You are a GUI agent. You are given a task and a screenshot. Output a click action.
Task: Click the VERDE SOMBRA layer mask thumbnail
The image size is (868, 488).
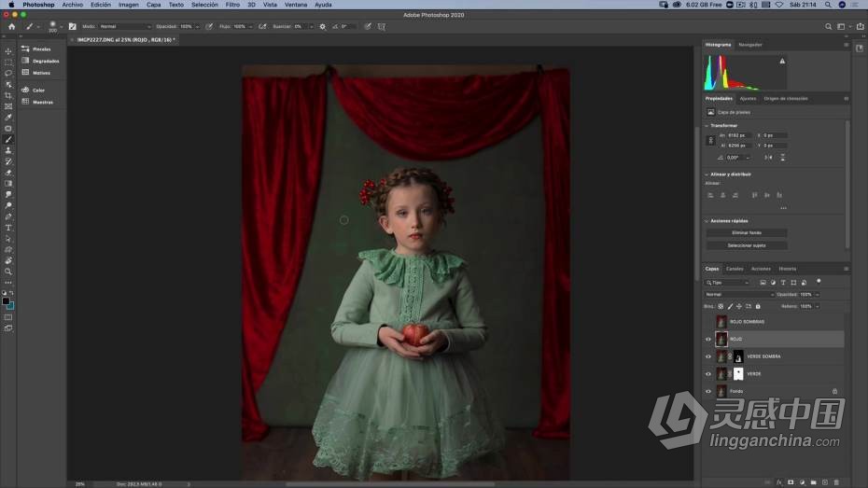coord(738,356)
